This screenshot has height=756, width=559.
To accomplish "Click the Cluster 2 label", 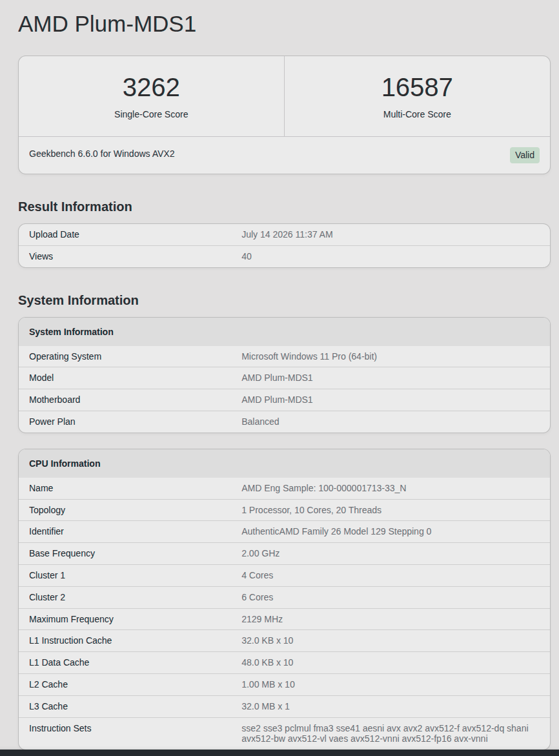I will [x=46, y=597].
